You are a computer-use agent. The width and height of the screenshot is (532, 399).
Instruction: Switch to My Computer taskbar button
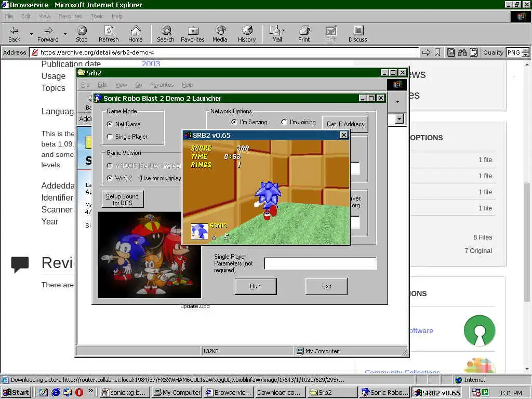(x=177, y=392)
